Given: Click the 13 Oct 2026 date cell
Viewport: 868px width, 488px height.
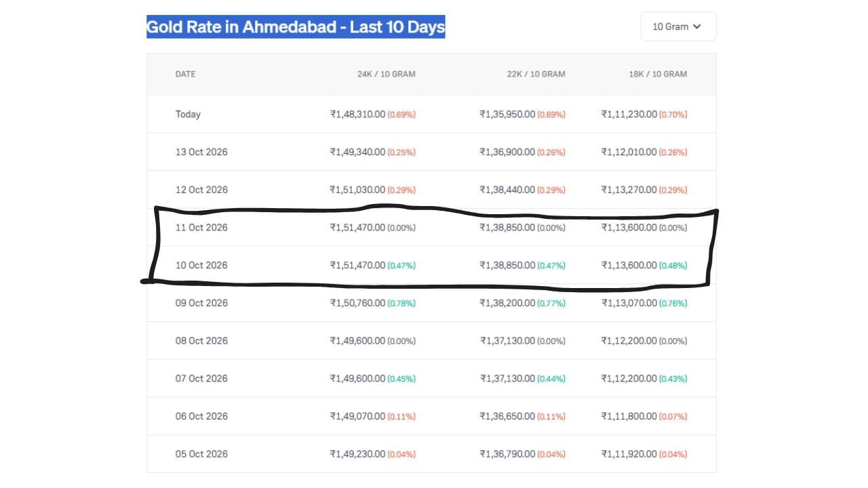Looking at the screenshot, I should (x=201, y=152).
